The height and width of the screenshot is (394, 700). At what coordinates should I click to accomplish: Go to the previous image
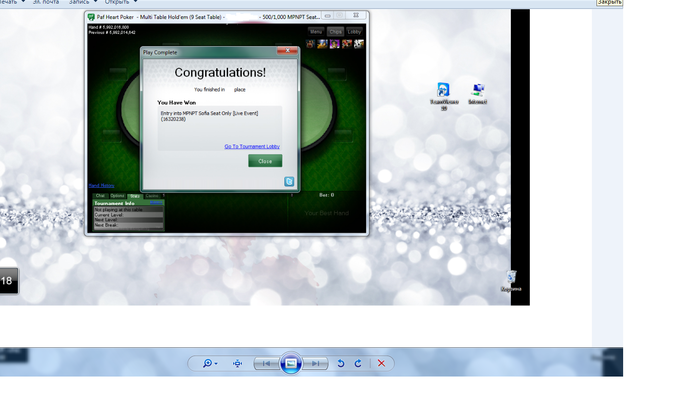click(266, 363)
